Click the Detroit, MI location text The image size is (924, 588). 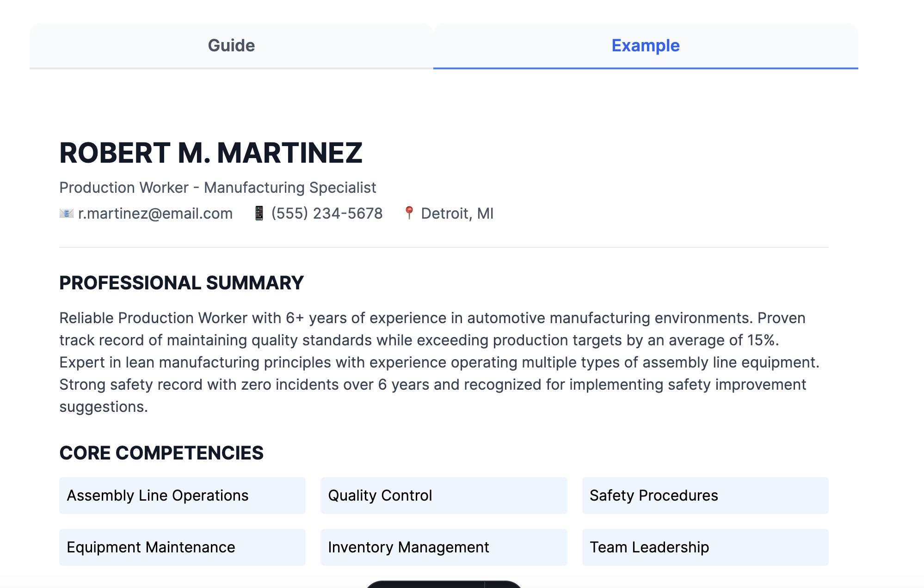coord(457,214)
